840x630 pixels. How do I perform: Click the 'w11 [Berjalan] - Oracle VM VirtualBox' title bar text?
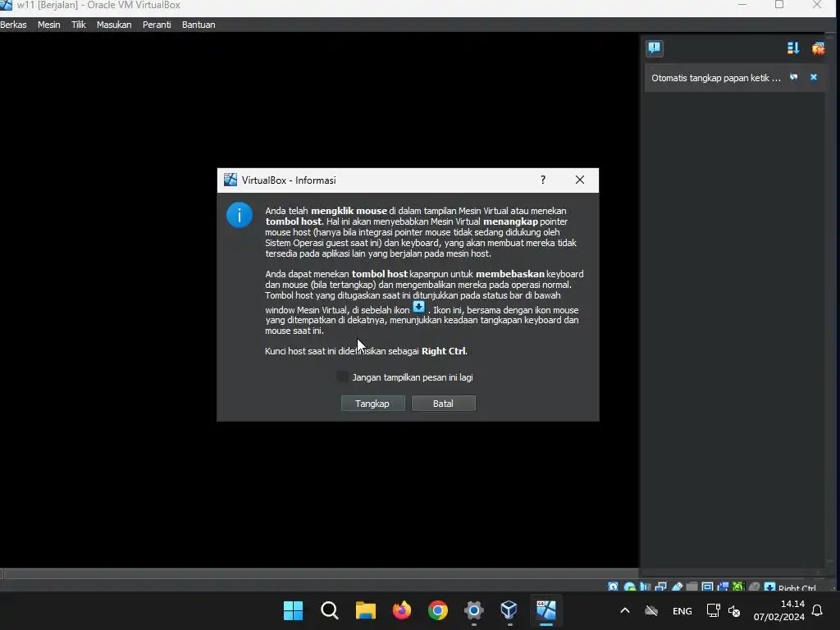(98, 6)
